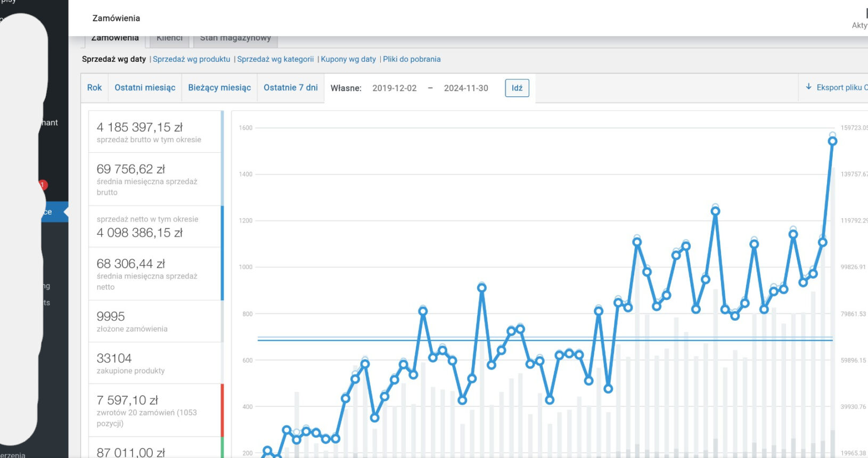The image size is (868, 458).
Task: Open Sprzedaż wg kategorii report
Action: point(275,59)
